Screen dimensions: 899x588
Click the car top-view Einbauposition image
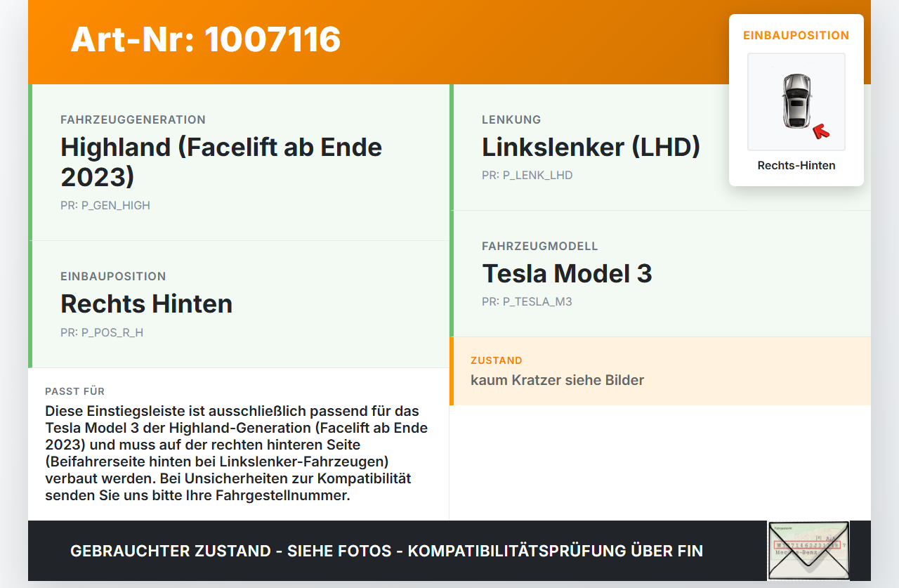pos(796,102)
